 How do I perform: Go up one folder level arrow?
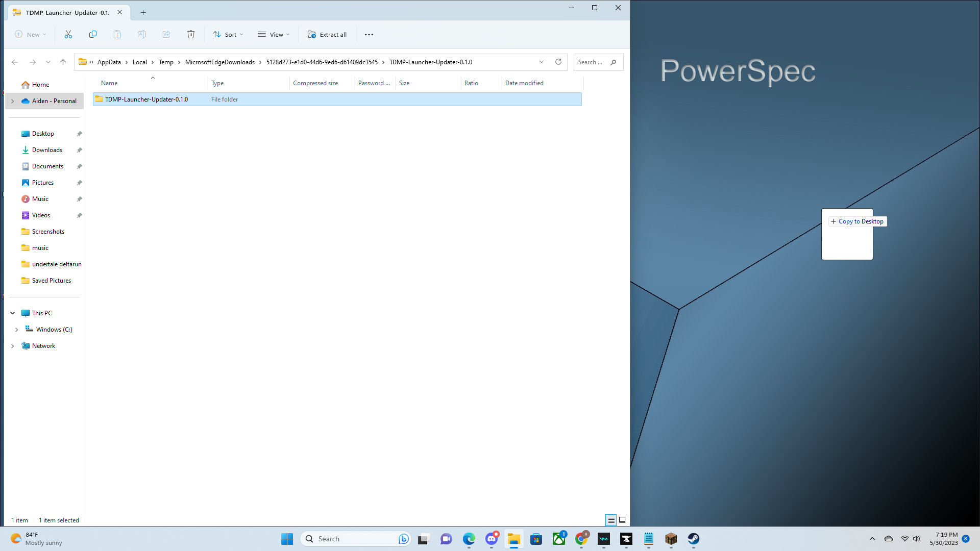(x=63, y=62)
